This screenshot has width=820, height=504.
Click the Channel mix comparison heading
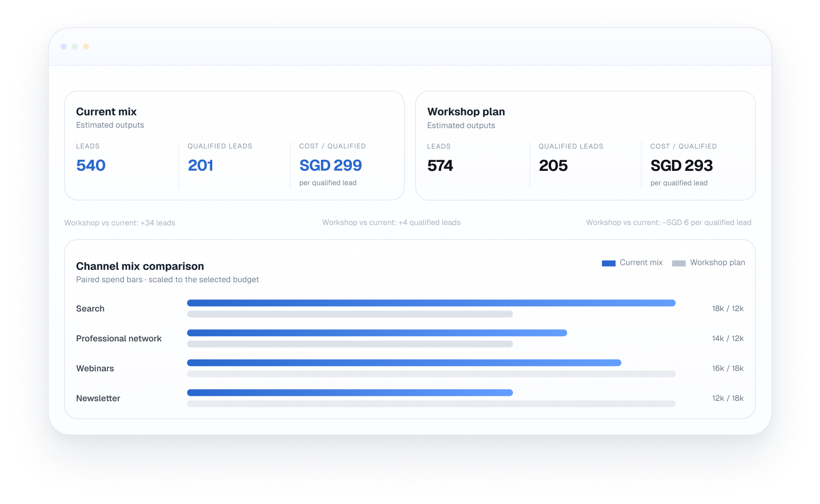click(140, 266)
